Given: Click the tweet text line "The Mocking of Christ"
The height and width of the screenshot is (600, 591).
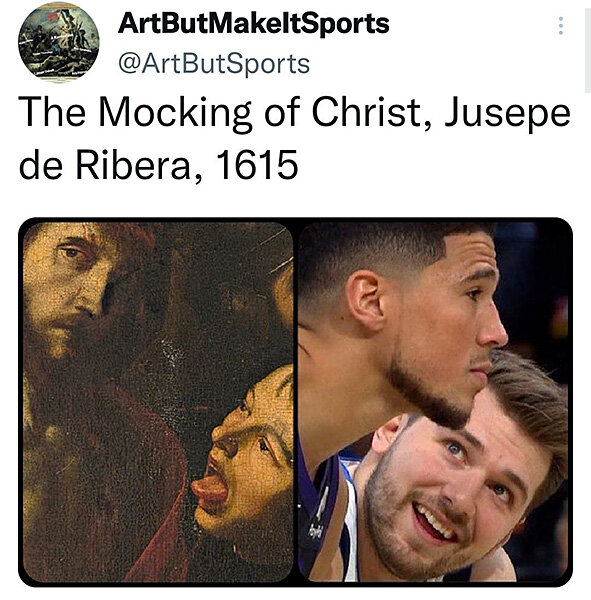Looking at the screenshot, I should click(223, 113).
